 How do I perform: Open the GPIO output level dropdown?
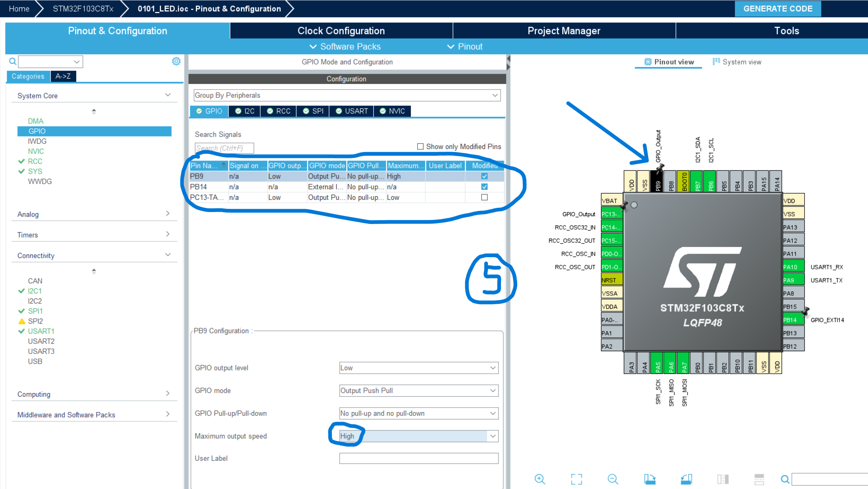tap(419, 368)
